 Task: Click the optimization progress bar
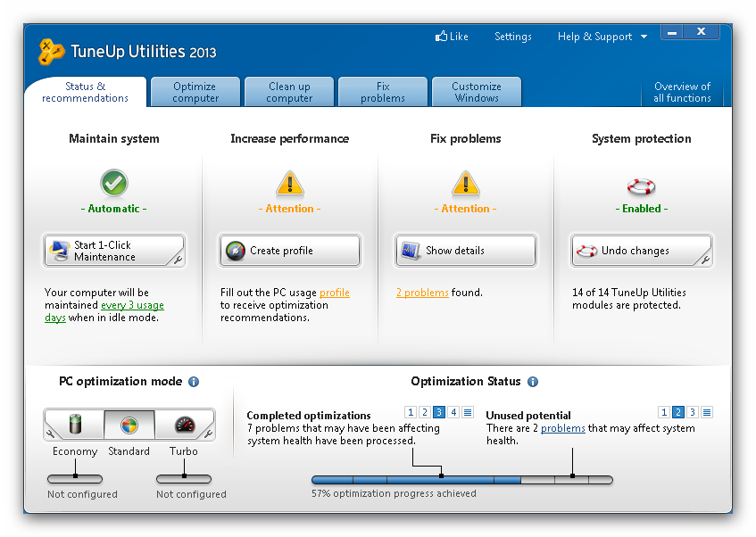point(461,480)
